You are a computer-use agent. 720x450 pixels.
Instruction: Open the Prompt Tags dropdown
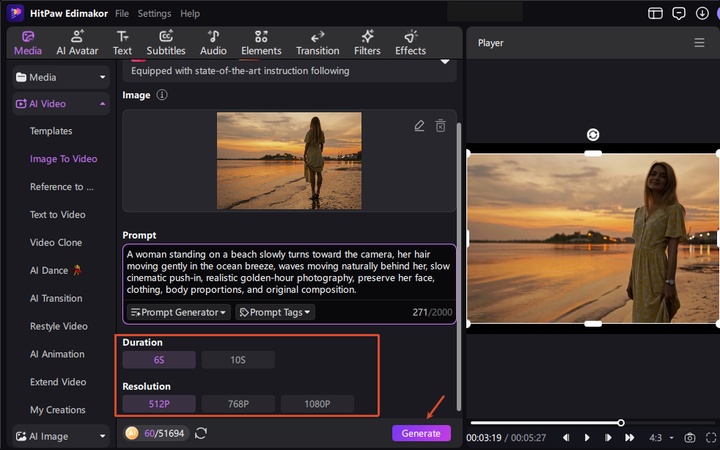coord(275,312)
